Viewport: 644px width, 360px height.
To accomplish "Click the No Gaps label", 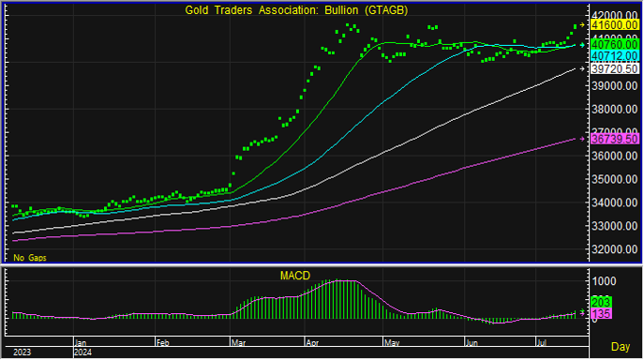I will point(30,258).
